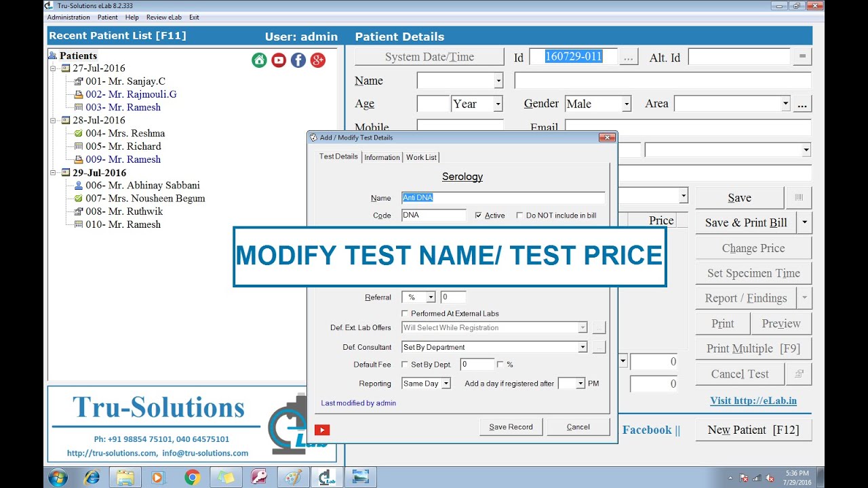This screenshot has height=488, width=868.
Task: Click status icon of 002- Mr. Rajmouli.G
Action: [78, 94]
